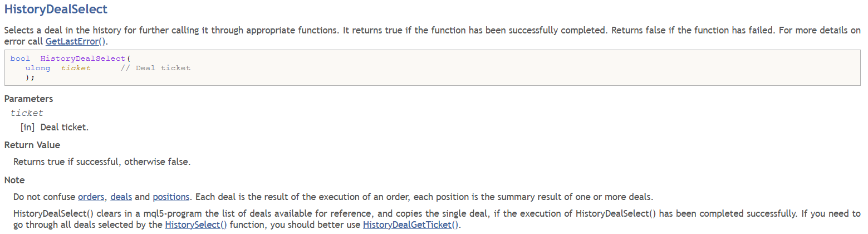Follow the orders link in Note
Screen dimensions: 868x234
[x=92, y=197]
